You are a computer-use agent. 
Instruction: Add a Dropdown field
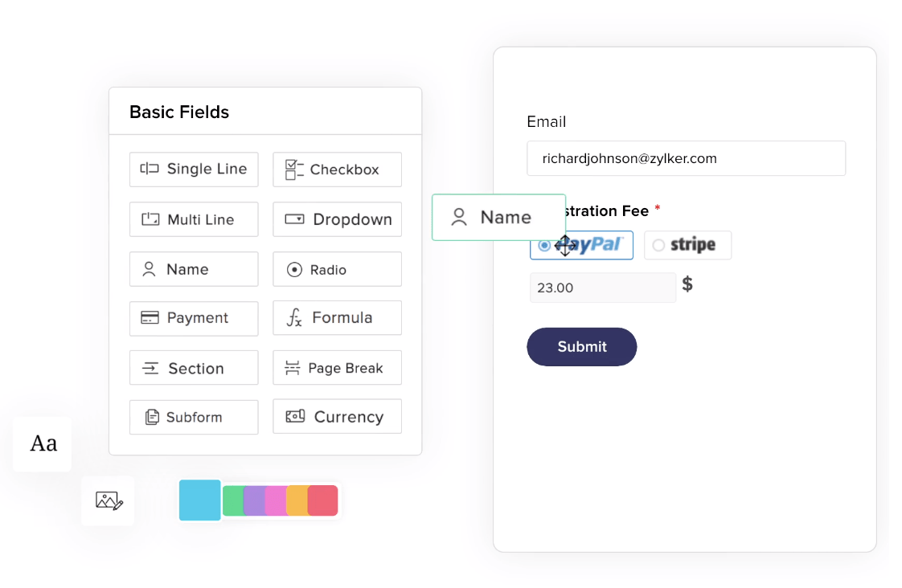click(x=337, y=219)
